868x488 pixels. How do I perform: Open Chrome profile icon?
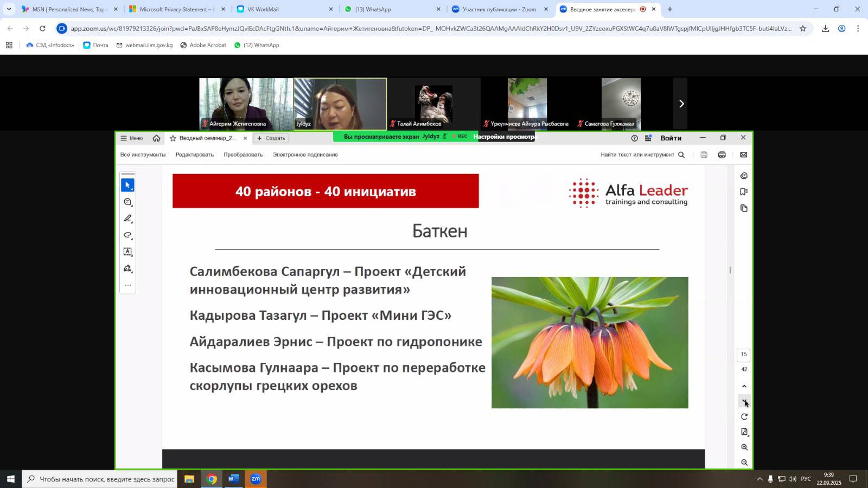(841, 28)
